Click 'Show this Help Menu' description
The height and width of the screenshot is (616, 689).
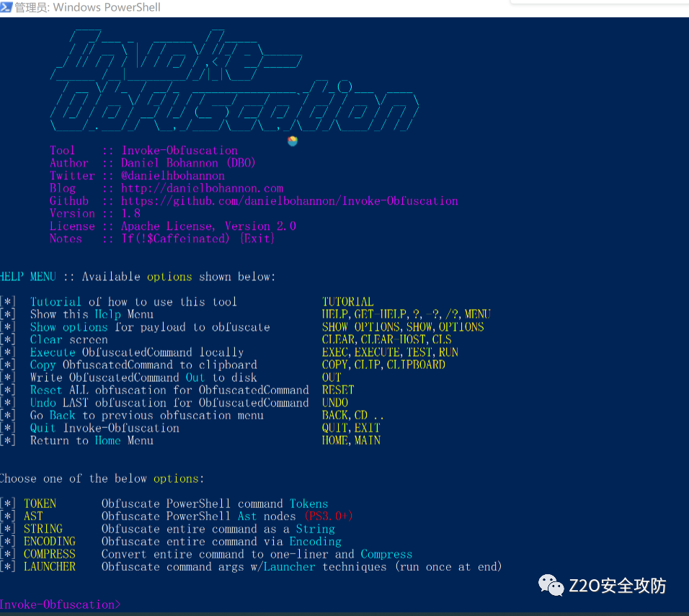pos(92,315)
